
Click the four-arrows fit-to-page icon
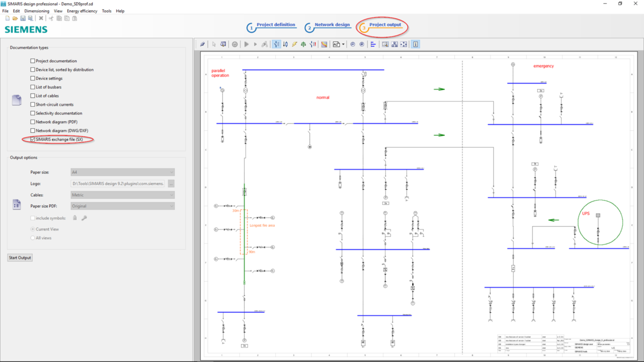pos(404,44)
